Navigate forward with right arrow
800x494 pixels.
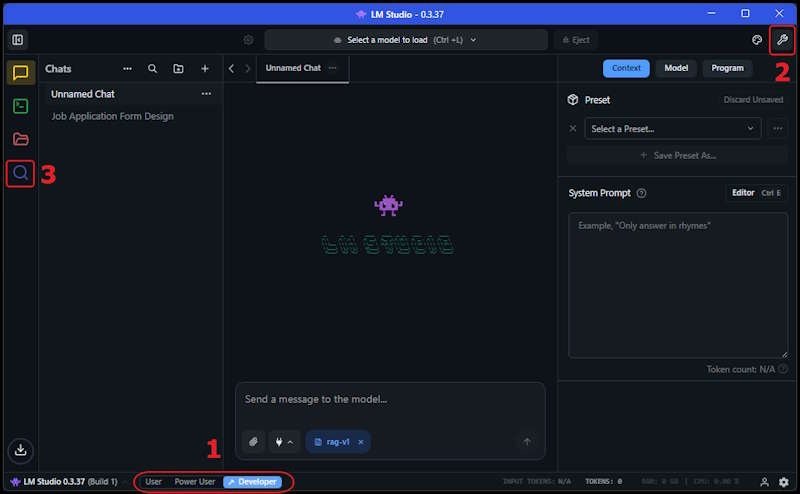247,68
